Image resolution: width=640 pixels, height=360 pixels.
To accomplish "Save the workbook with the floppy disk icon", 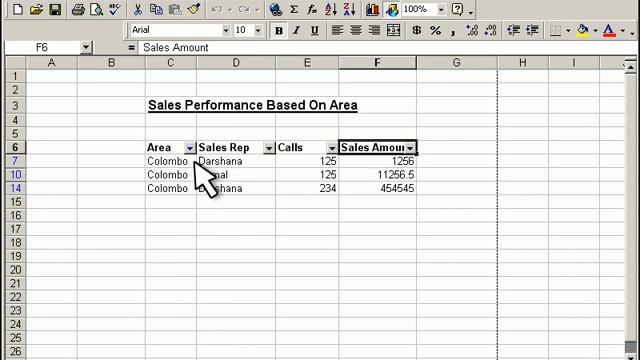I will coord(55,9).
